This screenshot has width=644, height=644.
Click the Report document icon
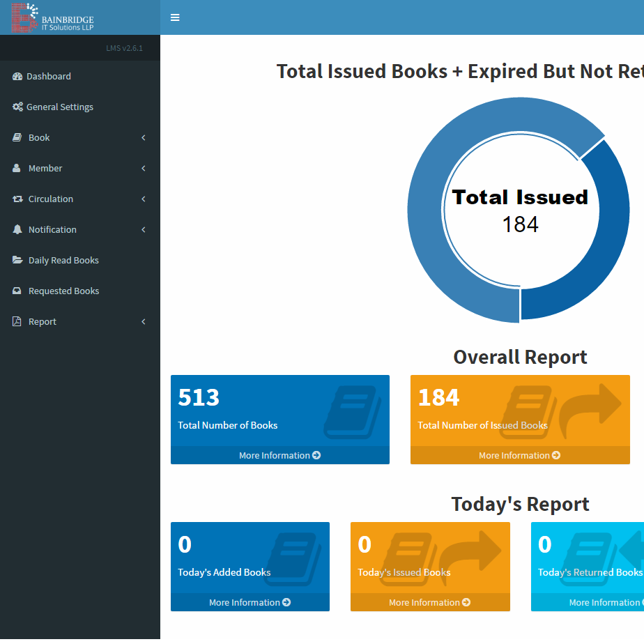pos(15,321)
